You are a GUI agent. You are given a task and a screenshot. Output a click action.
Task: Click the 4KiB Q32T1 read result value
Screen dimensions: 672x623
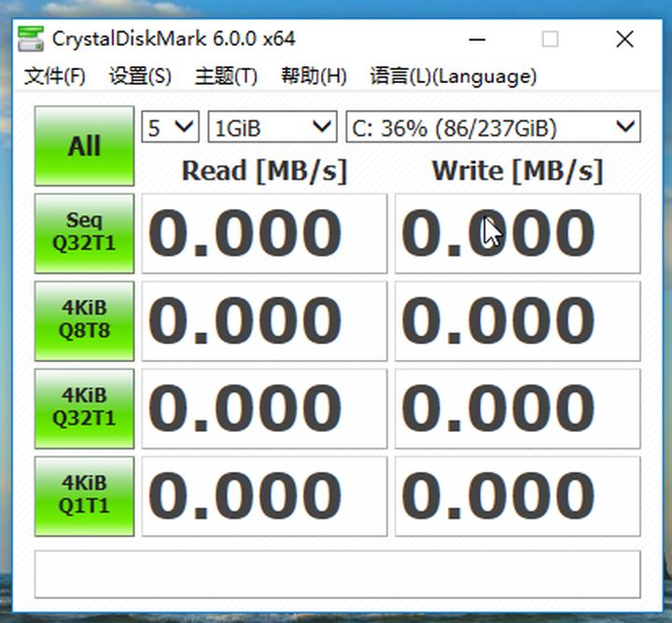click(264, 408)
